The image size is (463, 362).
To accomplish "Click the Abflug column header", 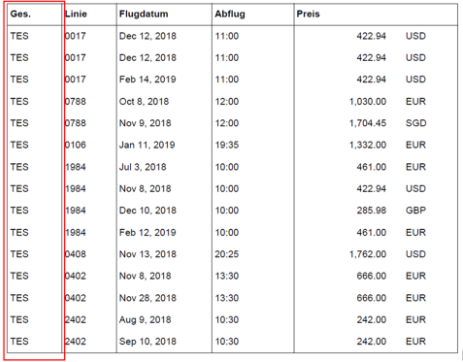I will pos(230,14).
